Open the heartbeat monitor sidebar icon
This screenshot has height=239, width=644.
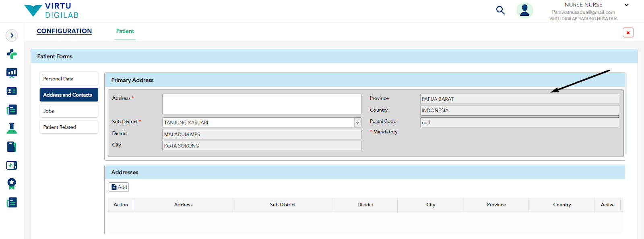(12, 165)
